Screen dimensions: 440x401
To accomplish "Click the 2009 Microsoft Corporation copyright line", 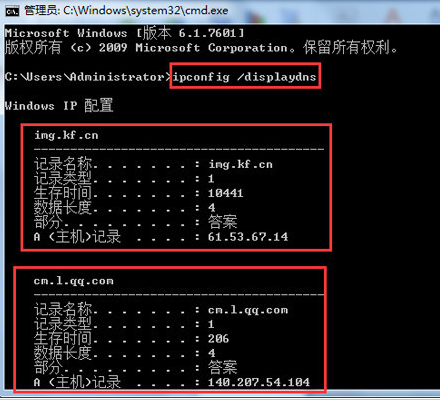I will point(201,48).
